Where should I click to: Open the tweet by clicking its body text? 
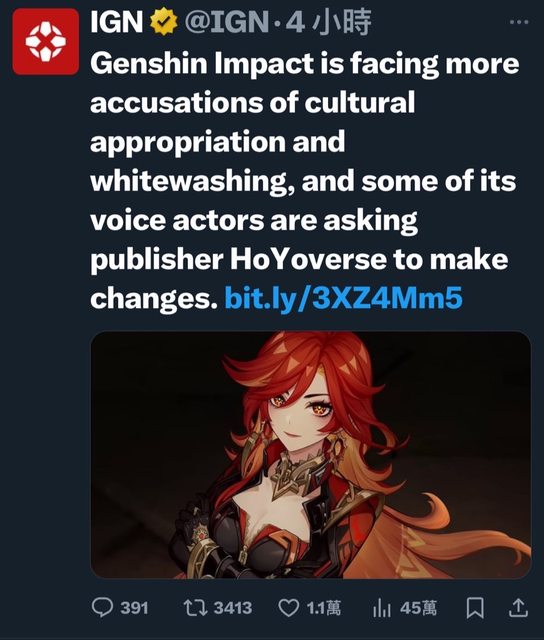[x=304, y=182]
